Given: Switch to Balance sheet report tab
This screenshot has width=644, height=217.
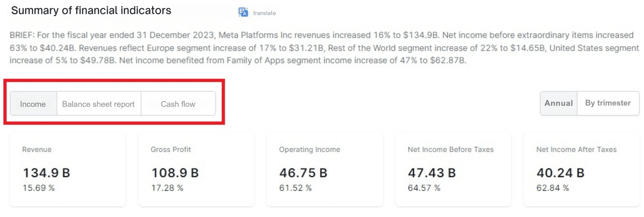Looking at the screenshot, I should pyautogui.click(x=98, y=104).
